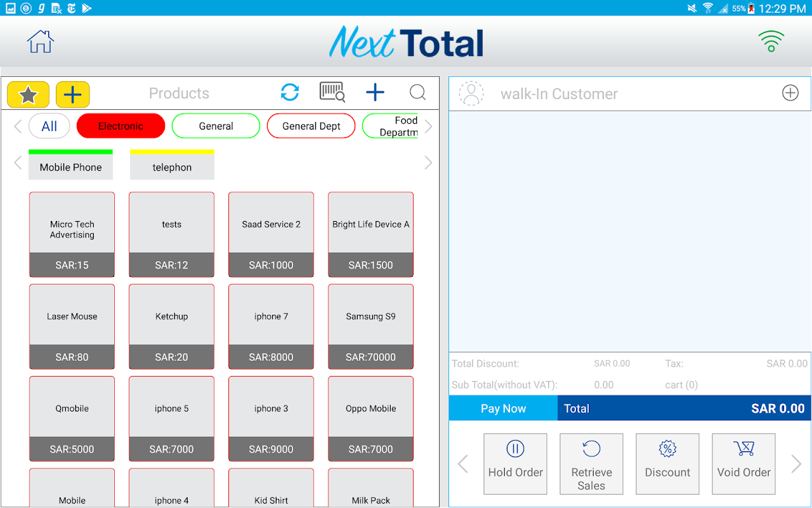Open the muted sound status icon
812x508 pixels.
[x=692, y=8]
